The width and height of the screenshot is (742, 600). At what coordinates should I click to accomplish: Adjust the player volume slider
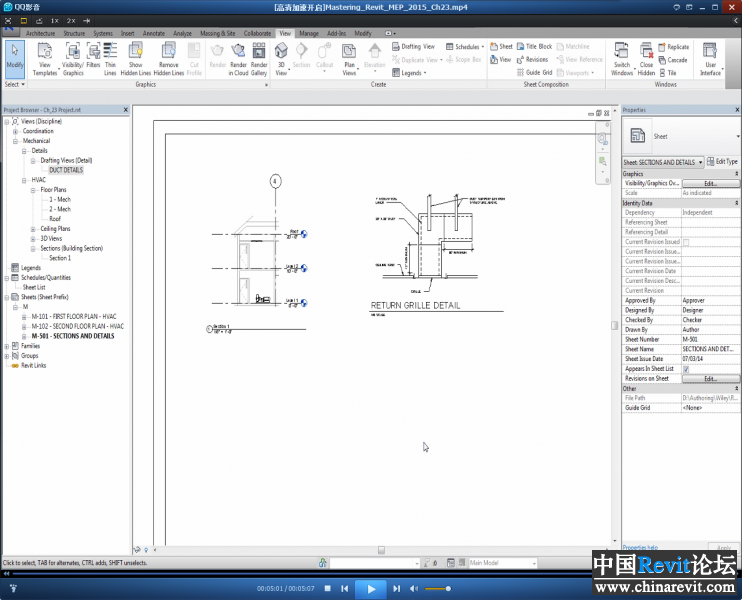[x=438, y=589]
